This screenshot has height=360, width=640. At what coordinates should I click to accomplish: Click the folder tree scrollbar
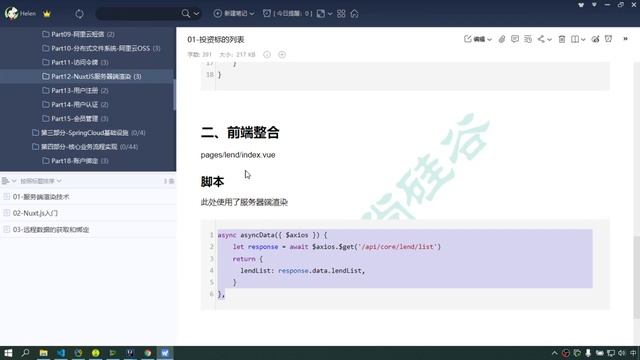(x=174, y=95)
